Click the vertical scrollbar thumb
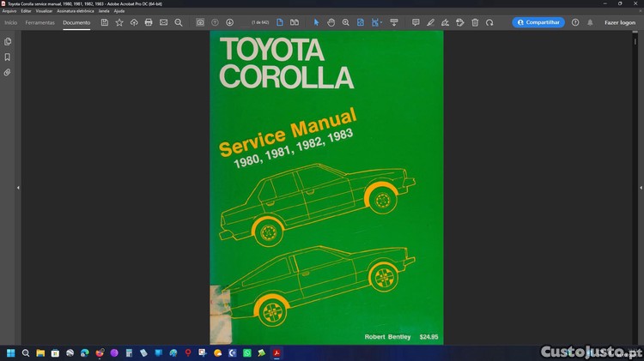Screen dimensions: 644x361 click(x=635, y=42)
